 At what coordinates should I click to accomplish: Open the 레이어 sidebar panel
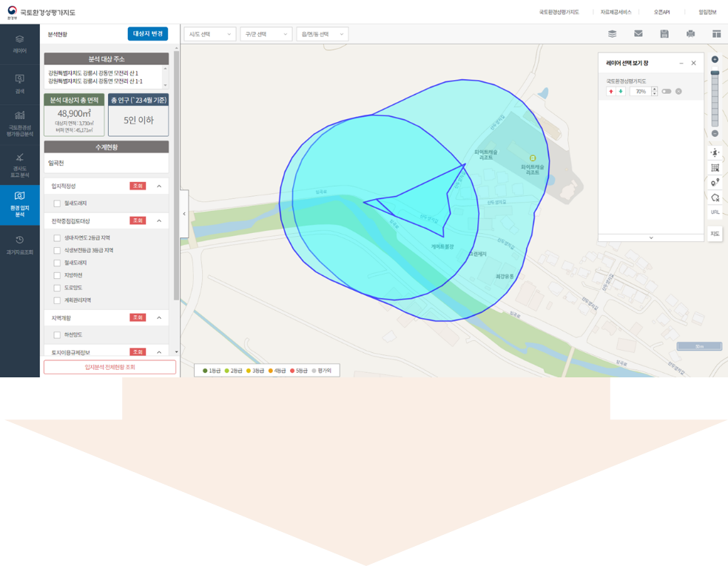pyautogui.click(x=20, y=43)
